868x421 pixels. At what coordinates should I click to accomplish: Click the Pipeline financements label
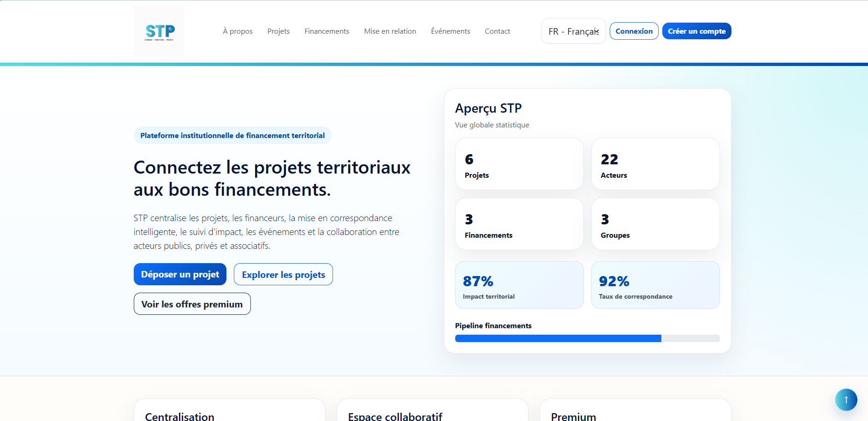click(x=493, y=325)
